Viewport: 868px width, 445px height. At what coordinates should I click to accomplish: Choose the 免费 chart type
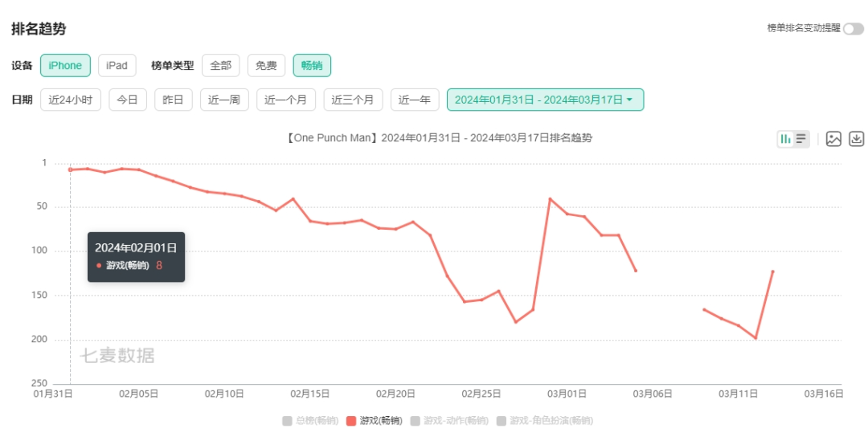(266, 66)
